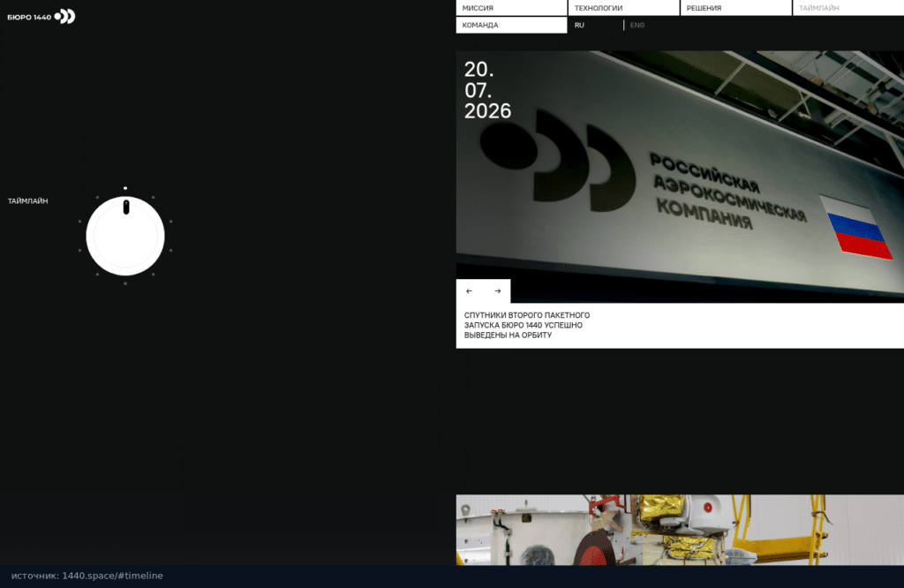The width and height of the screenshot is (904, 588).
Task: Open the Технологии menu item
Action: [x=624, y=8]
